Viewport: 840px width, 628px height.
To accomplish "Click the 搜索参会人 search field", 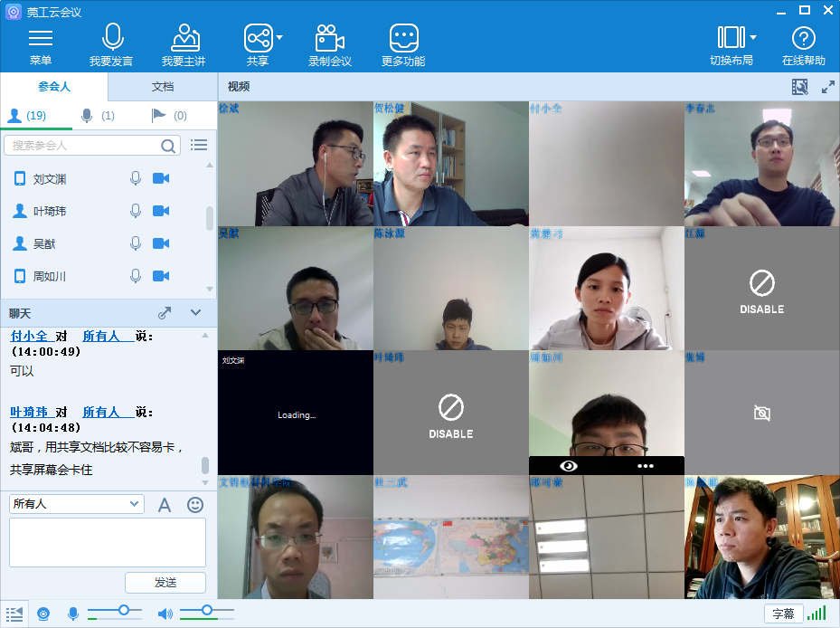I will 83,146.
